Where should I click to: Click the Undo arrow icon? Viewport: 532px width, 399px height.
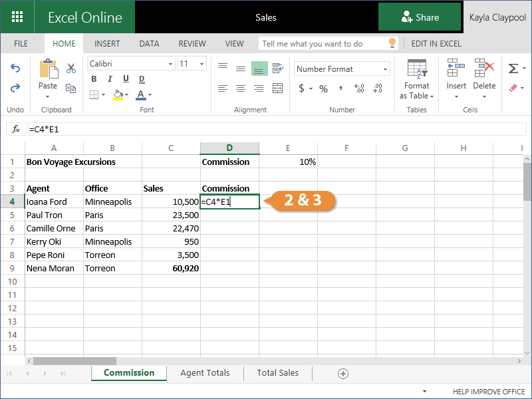point(15,68)
